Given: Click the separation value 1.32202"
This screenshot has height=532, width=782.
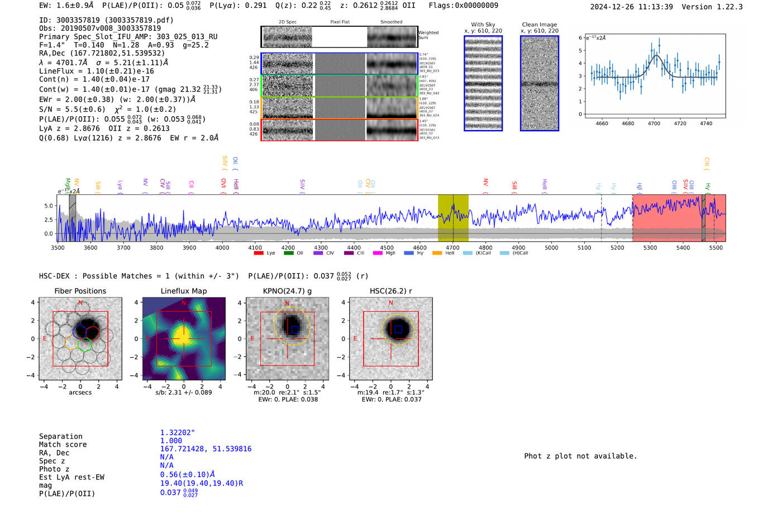Looking at the screenshot, I should (x=178, y=433).
